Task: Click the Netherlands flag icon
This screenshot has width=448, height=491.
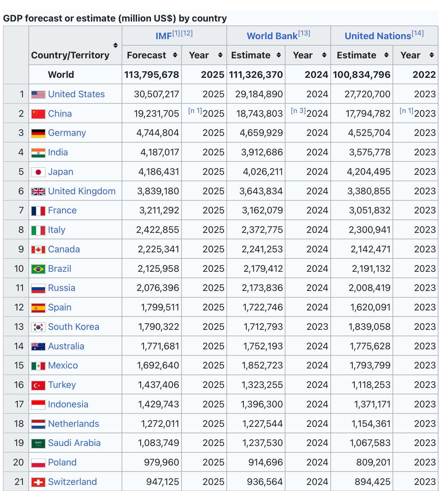Action: tap(38, 424)
